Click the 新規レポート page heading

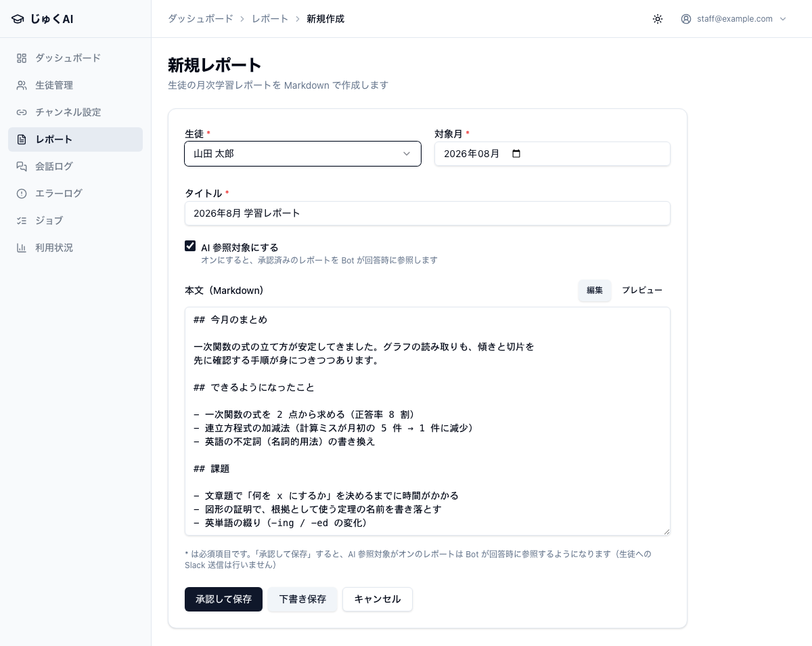pos(215,65)
